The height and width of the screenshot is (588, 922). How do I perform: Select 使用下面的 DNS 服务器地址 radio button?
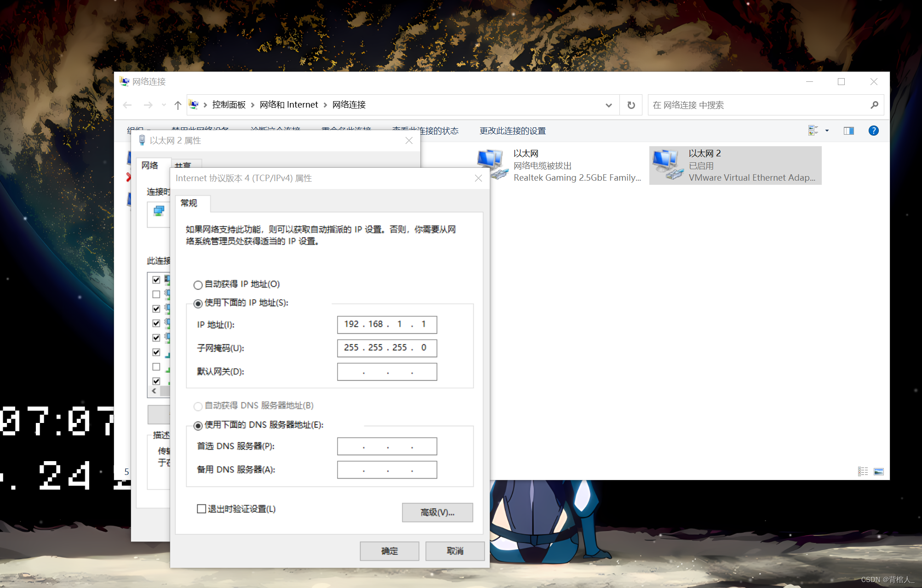click(198, 426)
